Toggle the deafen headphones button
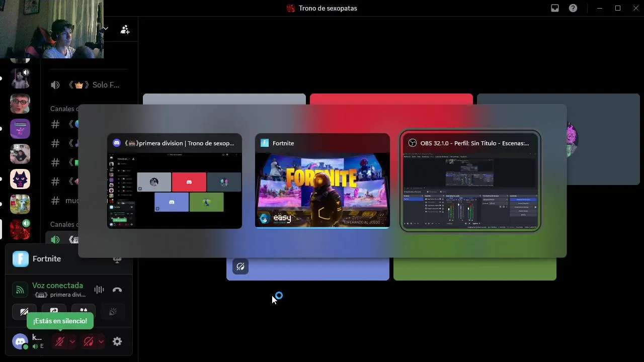The width and height of the screenshot is (644, 362). (x=89, y=341)
